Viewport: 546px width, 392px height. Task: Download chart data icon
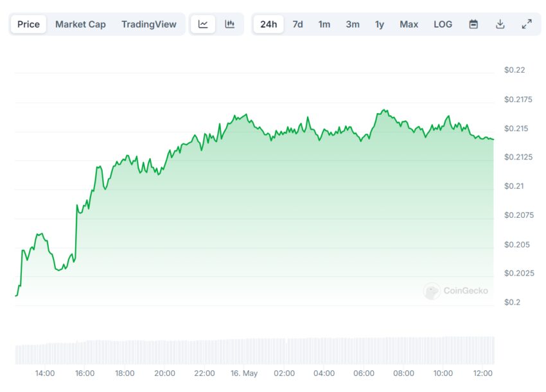(500, 24)
